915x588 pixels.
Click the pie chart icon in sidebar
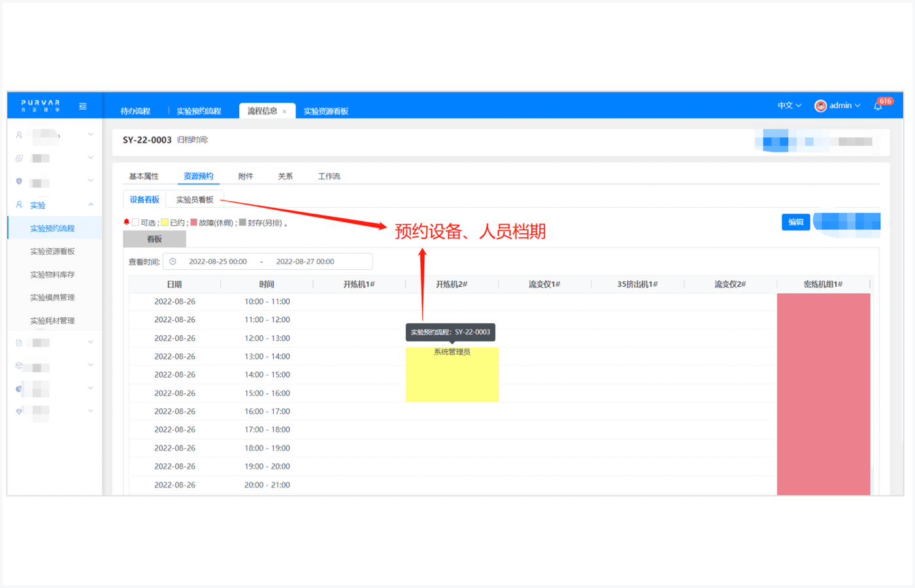(x=19, y=389)
